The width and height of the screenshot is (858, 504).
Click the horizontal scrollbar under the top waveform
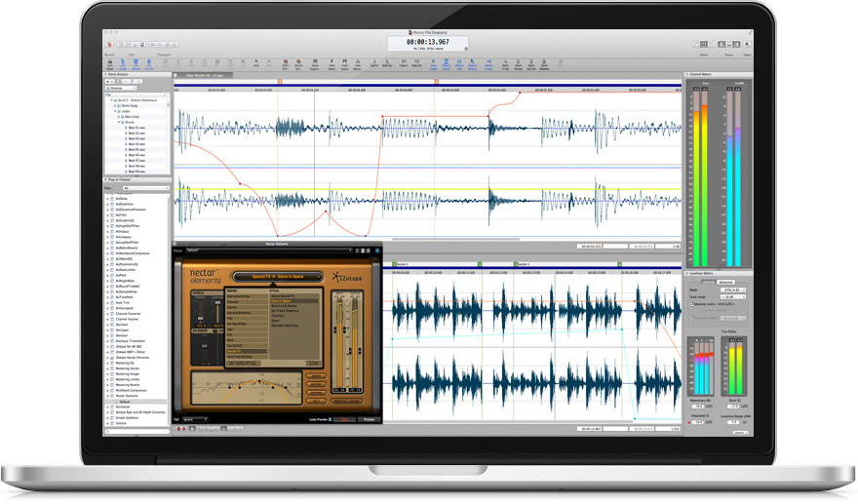coord(456,239)
